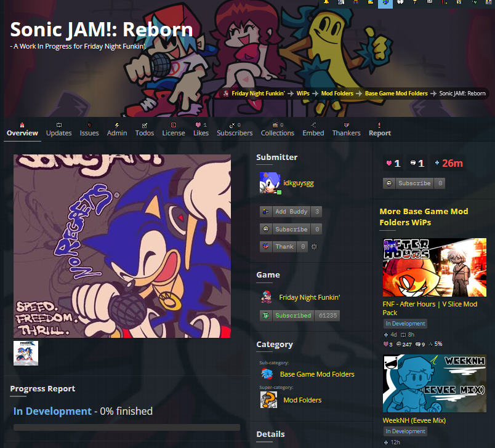Viewport: 495px width, 448px height.
Task: Open idkguysgg profile link
Action: point(299,183)
